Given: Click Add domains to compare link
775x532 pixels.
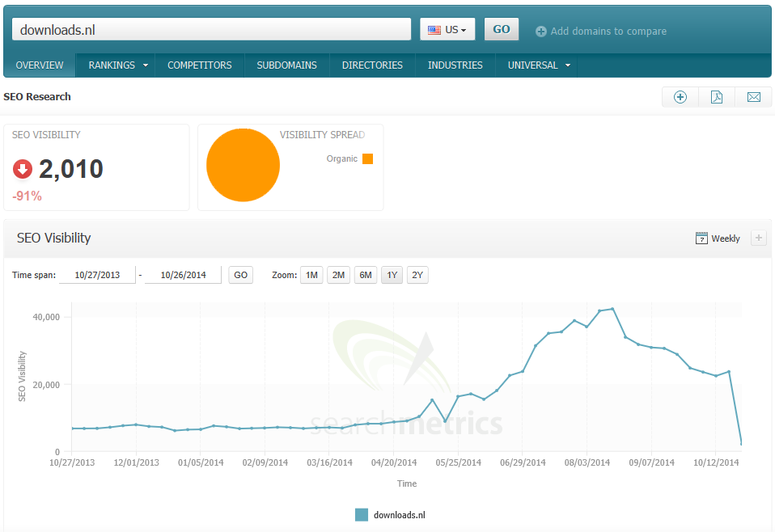Looking at the screenshot, I should (608, 31).
